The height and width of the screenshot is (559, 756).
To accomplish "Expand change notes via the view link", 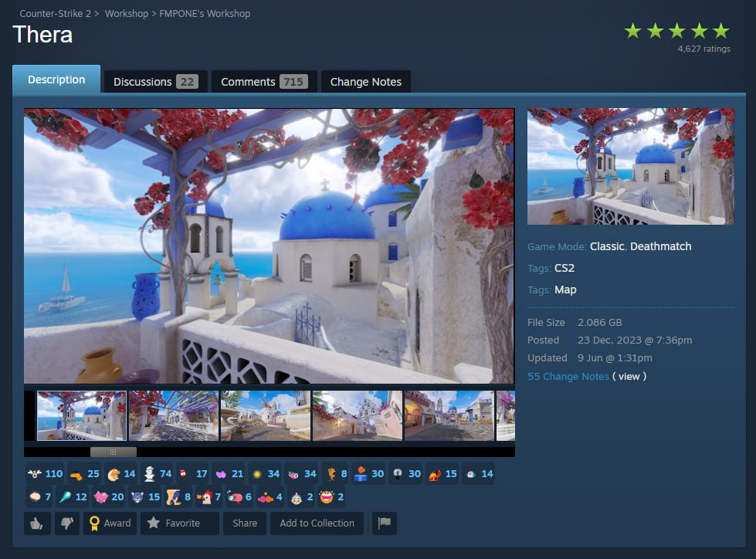I will click(629, 377).
